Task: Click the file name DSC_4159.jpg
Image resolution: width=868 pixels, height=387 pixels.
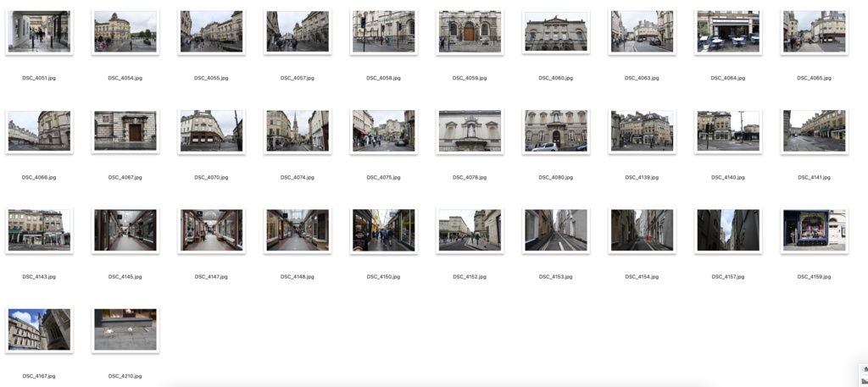Action: 815,276
